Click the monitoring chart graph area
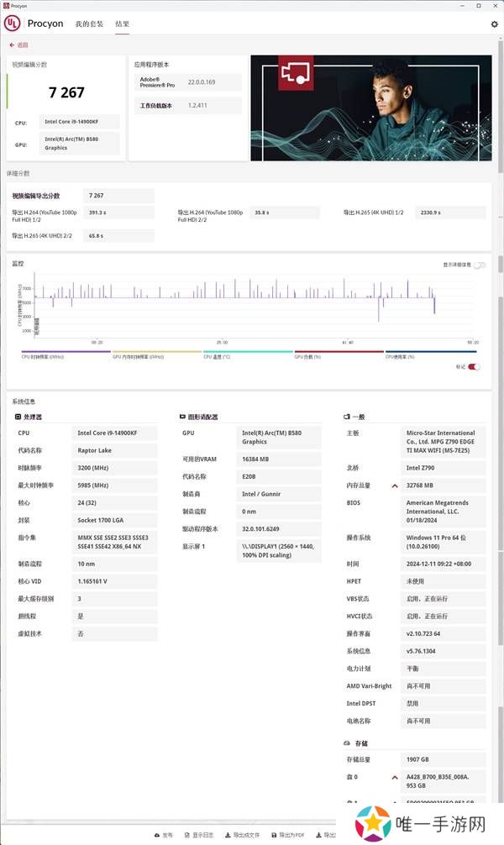 click(254, 307)
